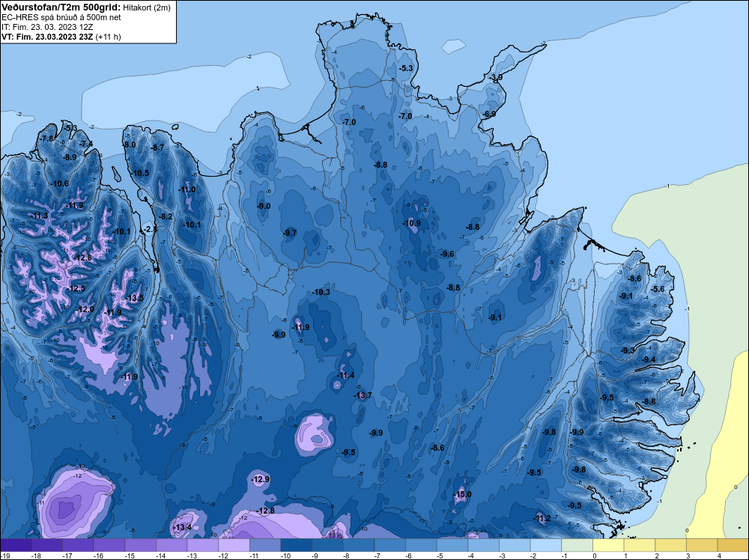Screen dimensions: 749x560
Task: Click the -3.9 temperature label
Action: (x=496, y=77)
